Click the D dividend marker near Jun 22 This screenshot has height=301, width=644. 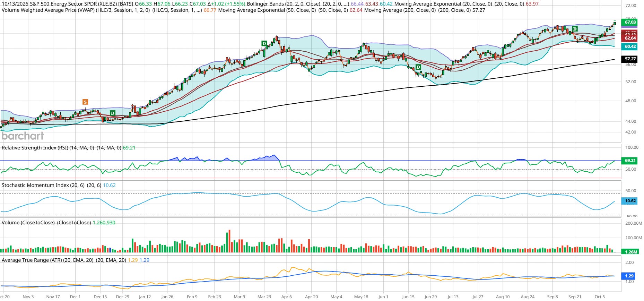[418, 67]
